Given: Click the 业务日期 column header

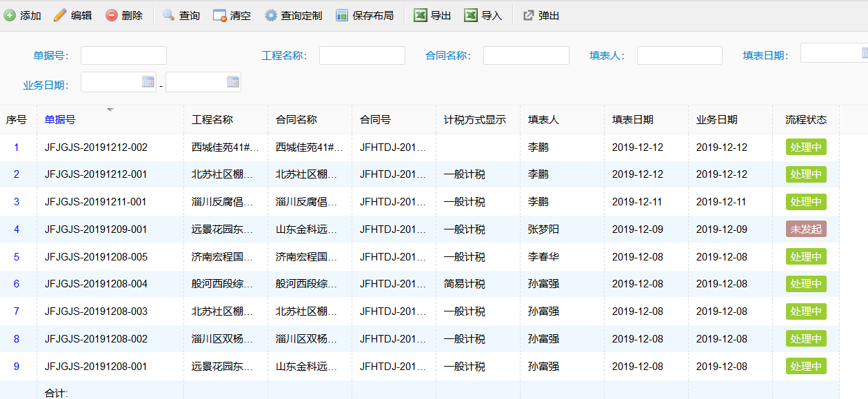Looking at the screenshot, I should click(717, 119).
